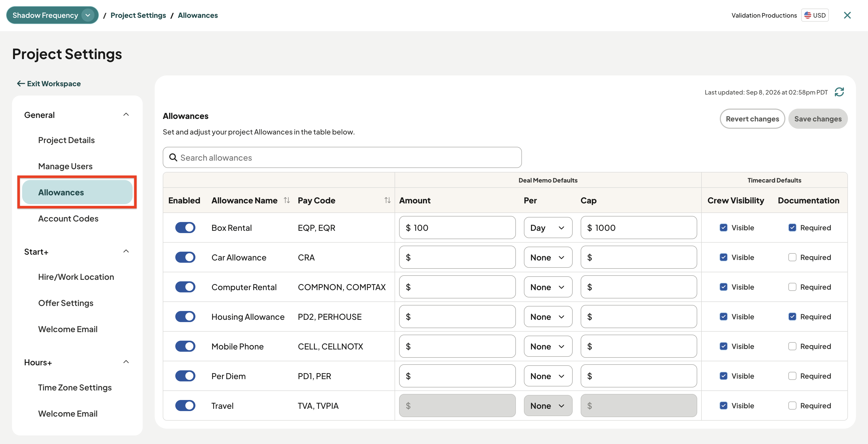Screen dimensions: 868x444
Task: Open Per dropdown for Car Allowance
Action: (548, 257)
